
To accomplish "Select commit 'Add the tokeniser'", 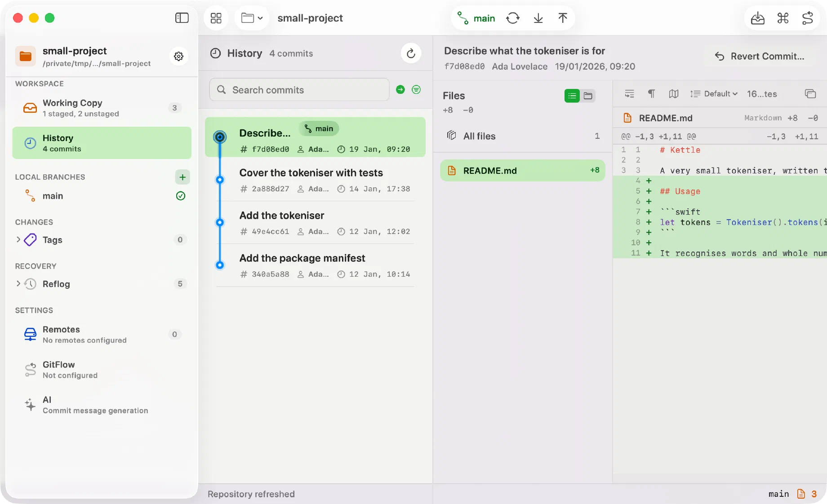I will click(315, 222).
